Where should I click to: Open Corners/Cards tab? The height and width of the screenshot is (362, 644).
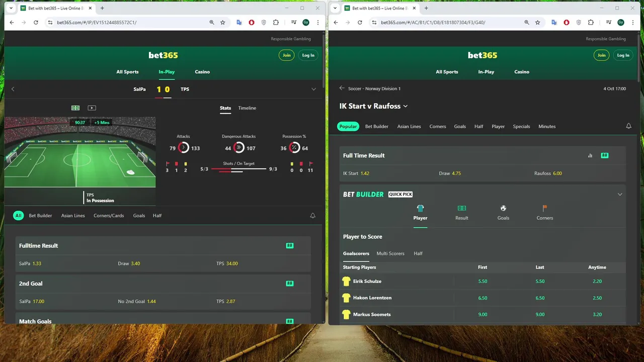109,216
